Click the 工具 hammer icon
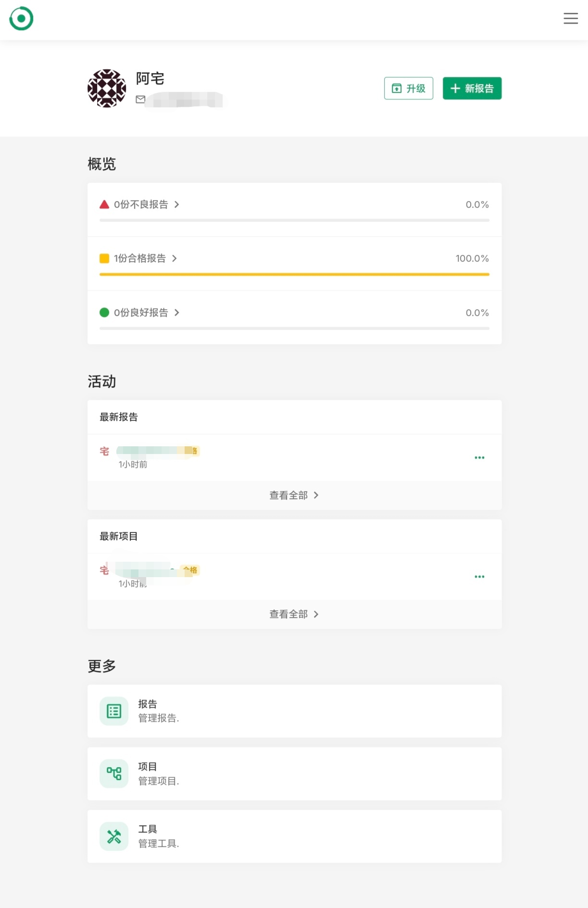The image size is (588, 908). (x=114, y=836)
